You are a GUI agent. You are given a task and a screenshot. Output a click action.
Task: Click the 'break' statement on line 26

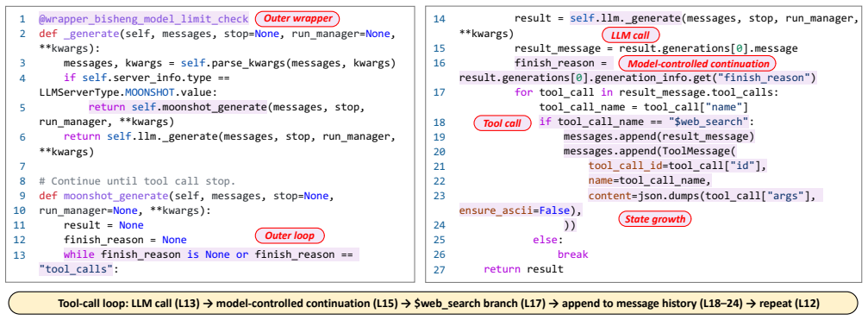pos(572,254)
